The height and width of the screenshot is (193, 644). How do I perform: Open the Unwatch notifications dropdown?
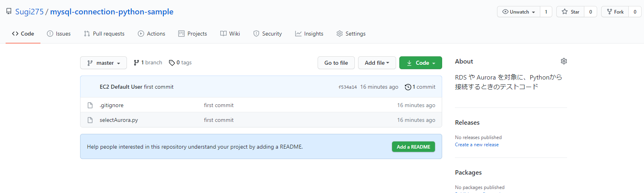[519, 12]
